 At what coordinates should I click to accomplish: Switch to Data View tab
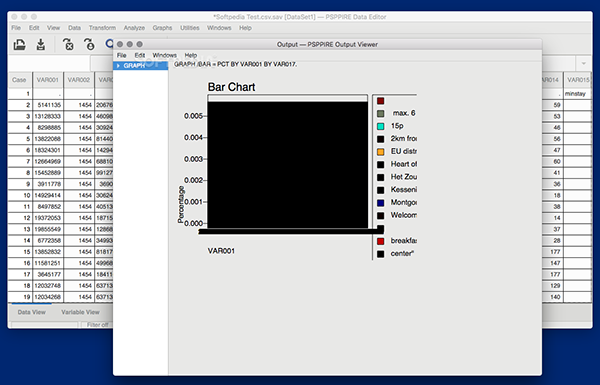coord(31,312)
